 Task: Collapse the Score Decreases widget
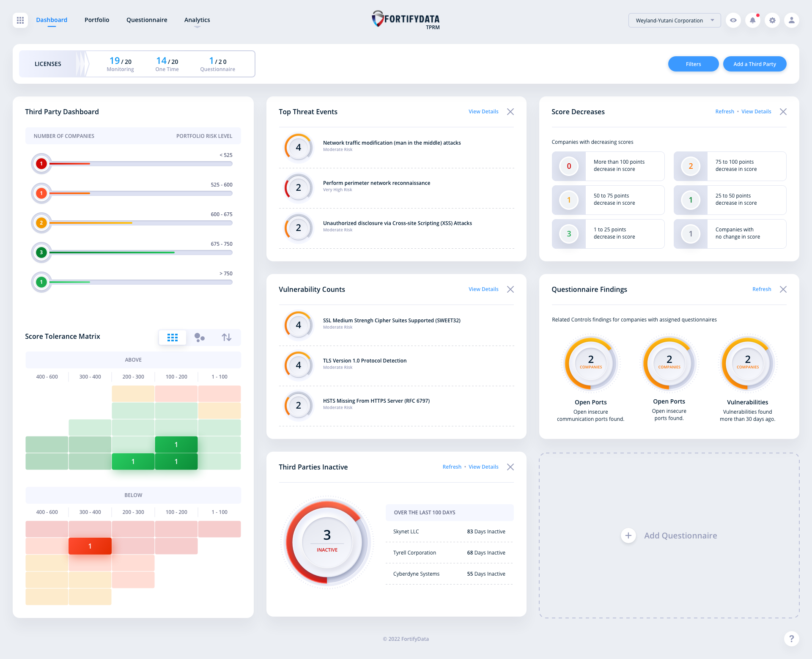[x=783, y=112]
